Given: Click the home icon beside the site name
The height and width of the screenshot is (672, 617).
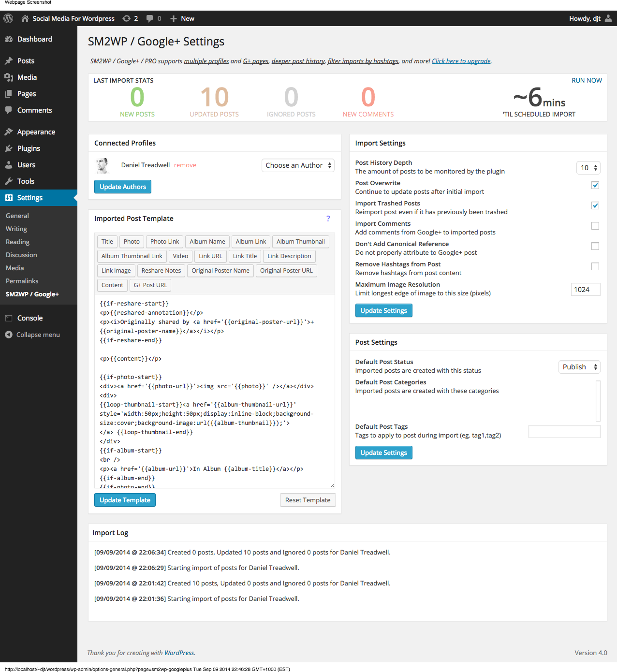Looking at the screenshot, I should click(25, 18).
